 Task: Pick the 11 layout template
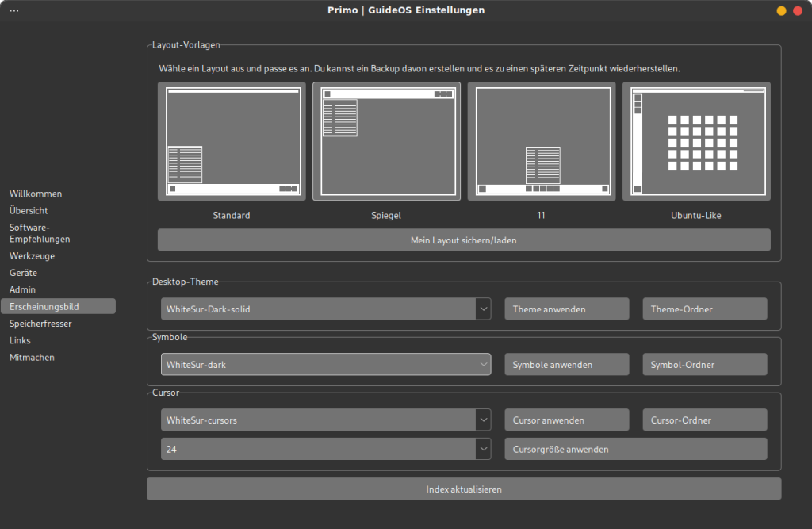pyautogui.click(x=541, y=141)
